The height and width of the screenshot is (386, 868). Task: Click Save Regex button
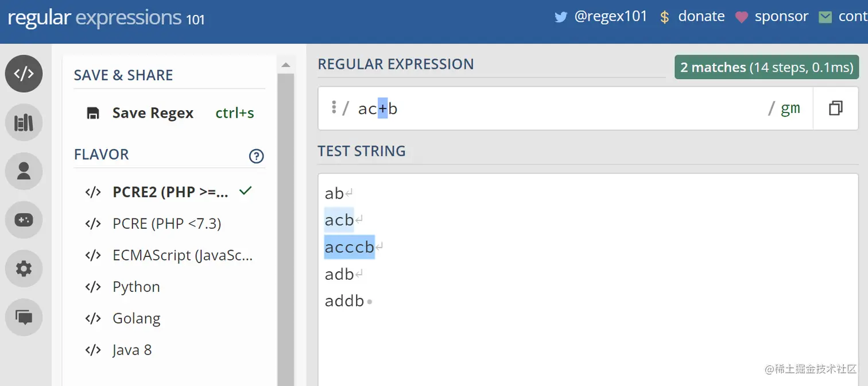pyautogui.click(x=152, y=113)
